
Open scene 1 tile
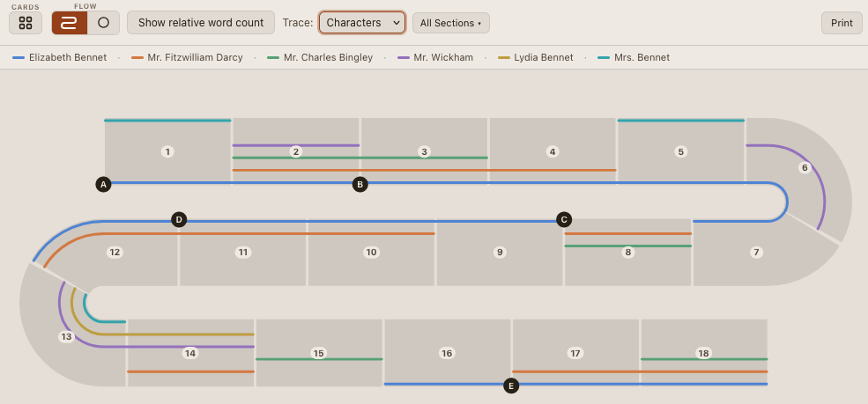click(x=167, y=151)
